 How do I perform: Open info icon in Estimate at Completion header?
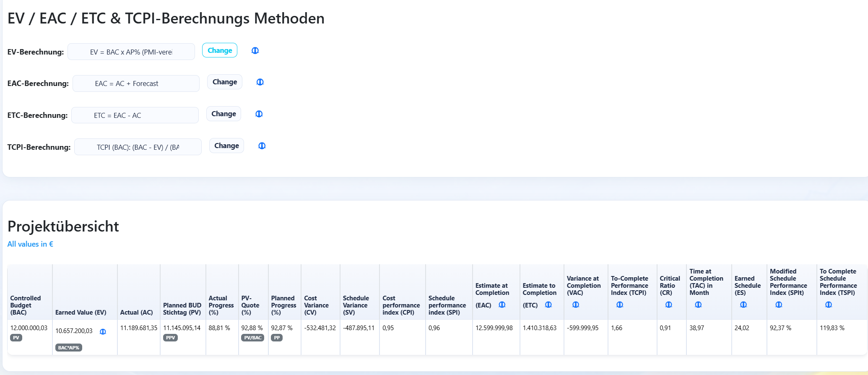click(x=502, y=305)
